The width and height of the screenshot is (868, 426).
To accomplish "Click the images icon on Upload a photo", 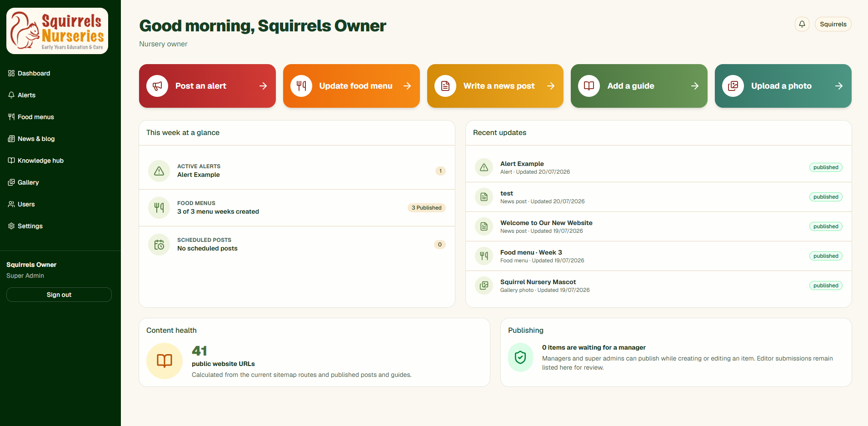I will point(733,86).
